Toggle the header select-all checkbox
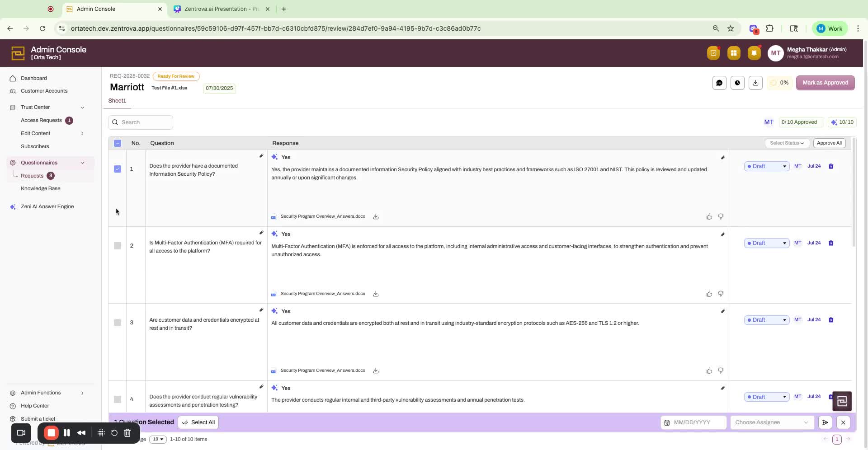Screen dimensions: 868x450 click(x=118, y=144)
